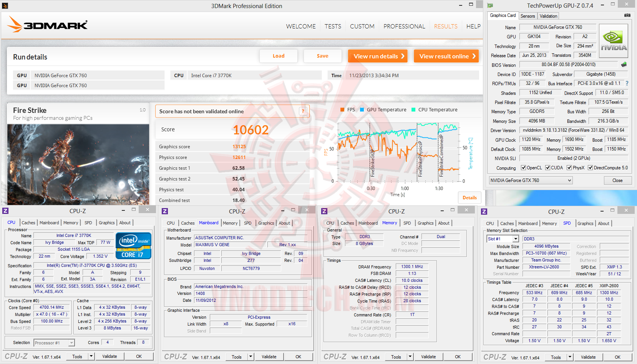Open the NVIDIA GeForce GTX 760 card selector dropdown
Screen dimensions: 637x364
(x=531, y=180)
